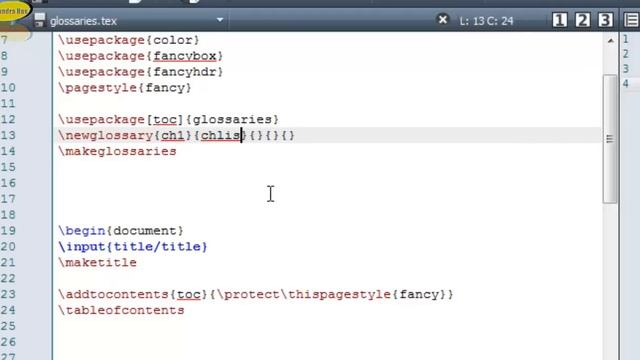Click \tableofcontents on line 24
The width and height of the screenshot is (640, 360).
click(x=121, y=311)
